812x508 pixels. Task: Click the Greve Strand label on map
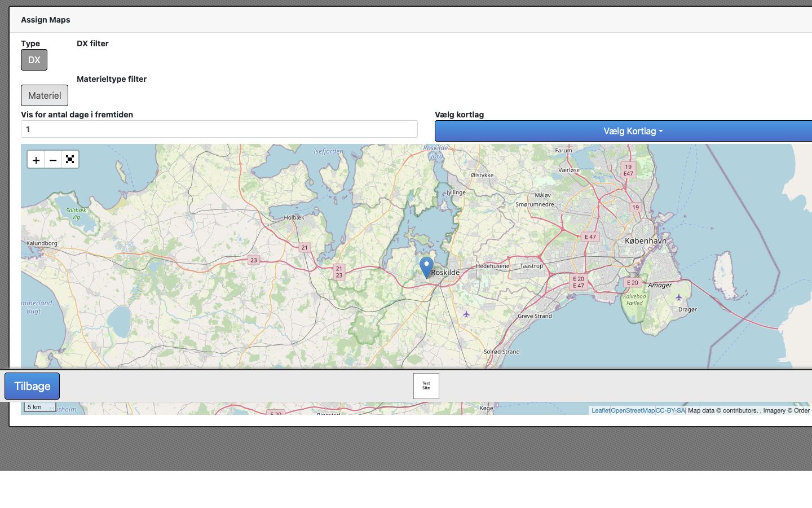[x=535, y=316]
